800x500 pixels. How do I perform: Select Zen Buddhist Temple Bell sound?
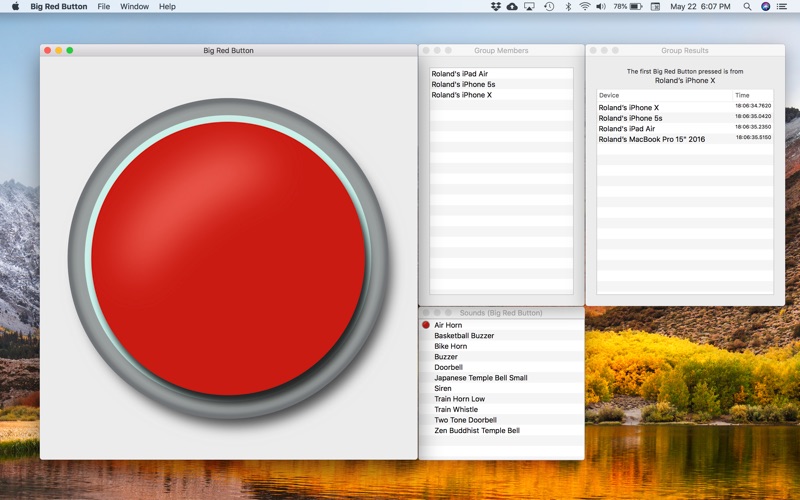click(502, 431)
